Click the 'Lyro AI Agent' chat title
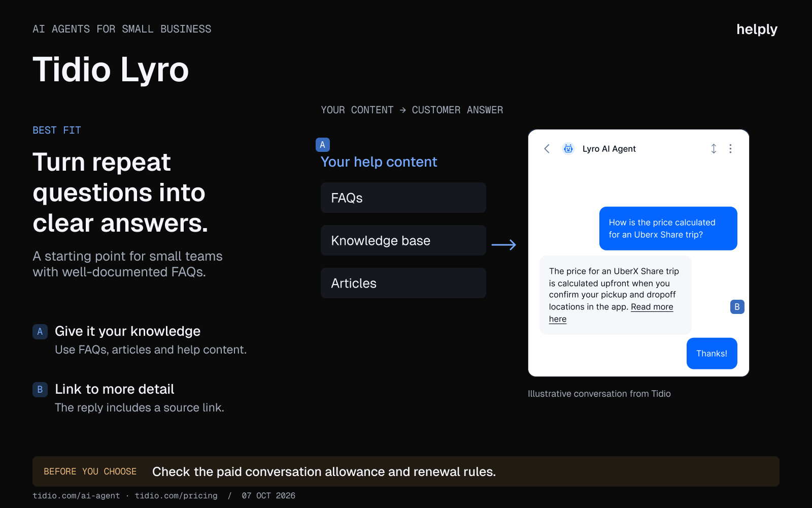 click(609, 149)
